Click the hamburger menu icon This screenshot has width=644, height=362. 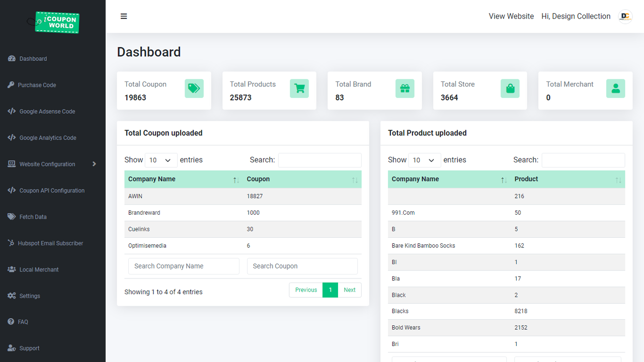coord(124,17)
